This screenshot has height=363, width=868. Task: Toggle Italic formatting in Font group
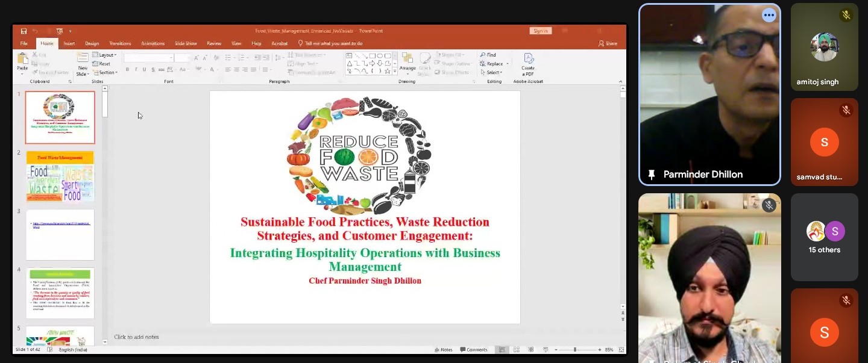(136, 70)
